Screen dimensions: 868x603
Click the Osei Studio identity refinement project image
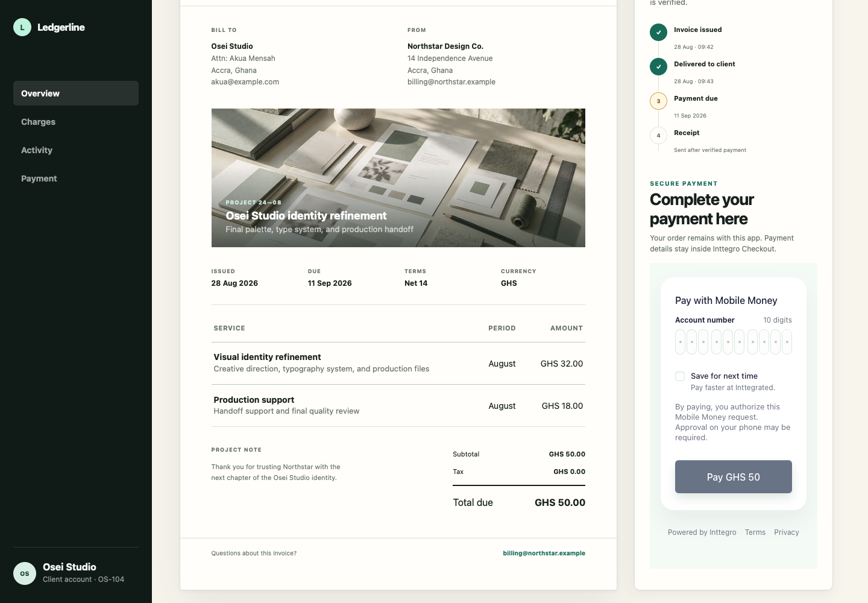point(398,178)
